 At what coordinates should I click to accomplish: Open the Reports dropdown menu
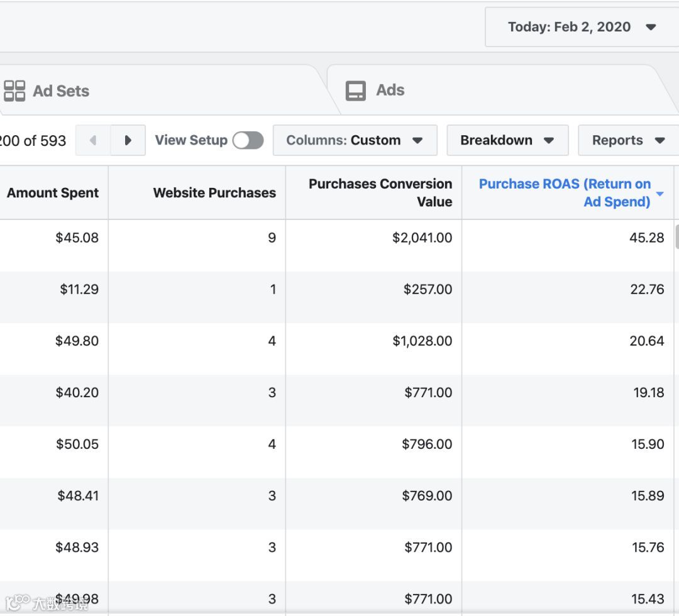pos(628,140)
